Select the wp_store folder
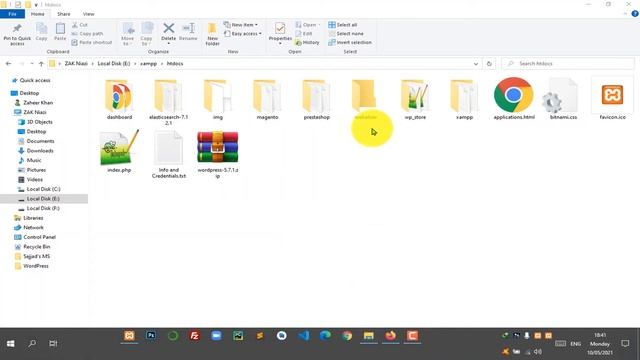This screenshot has width=640, height=360. coord(415,100)
